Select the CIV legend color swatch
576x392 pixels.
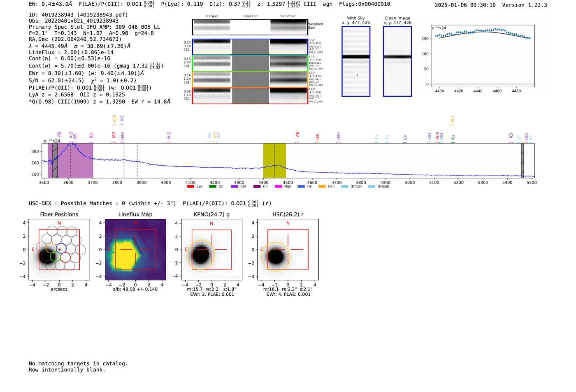[x=235, y=187]
